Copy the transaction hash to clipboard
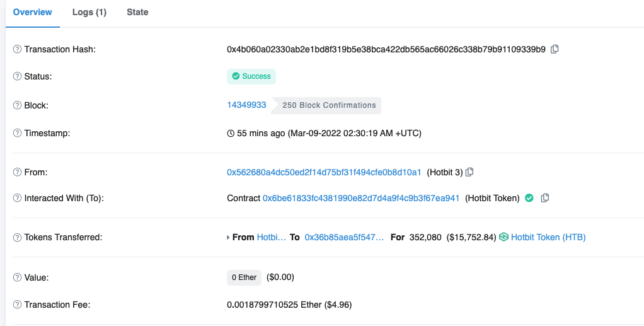The width and height of the screenshot is (644, 326). 555,49
